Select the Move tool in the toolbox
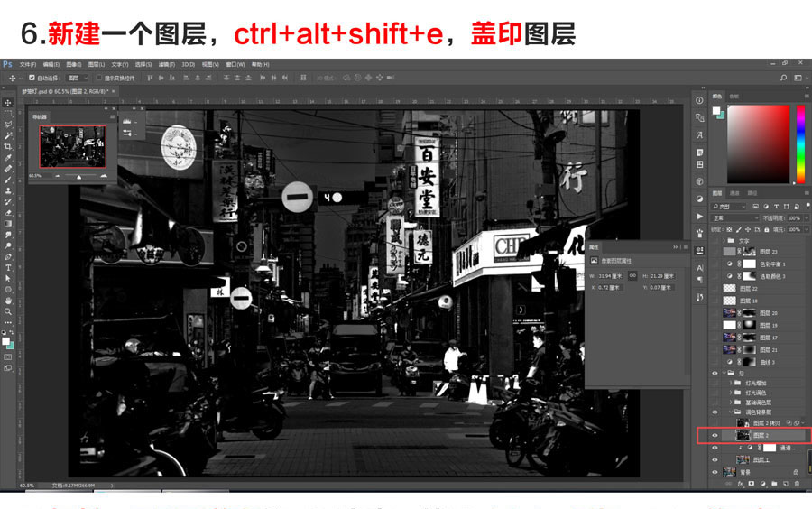This screenshot has height=509, width=812. 8,103
